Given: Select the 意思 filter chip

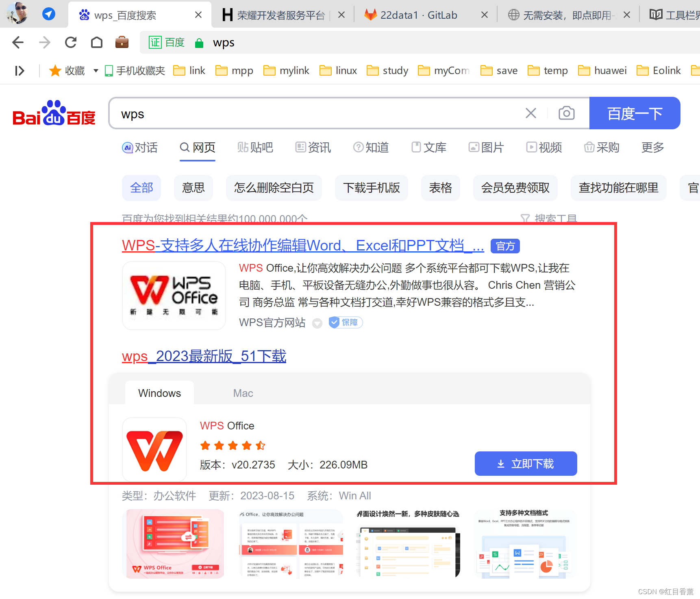Looking at the screenshot, I should click(193, 188).
